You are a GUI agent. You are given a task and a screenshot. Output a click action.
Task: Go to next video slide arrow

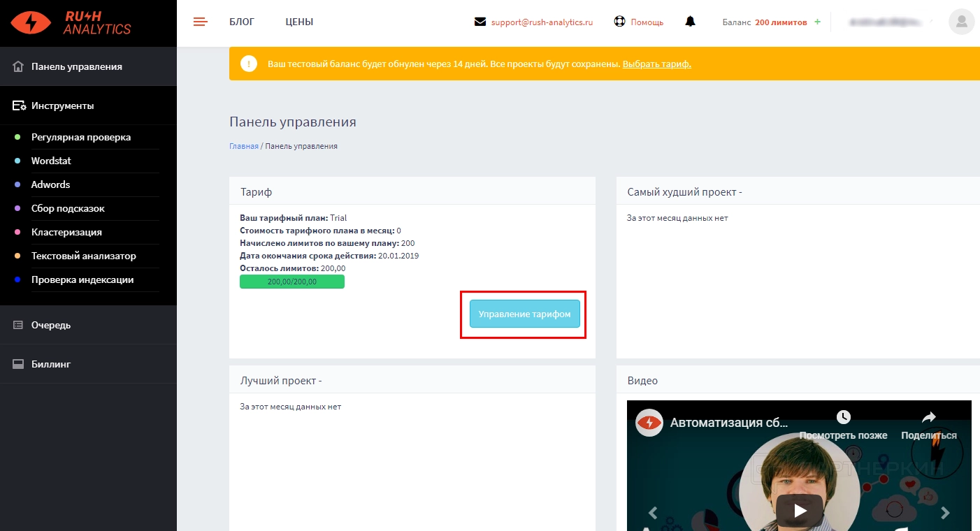945,513
